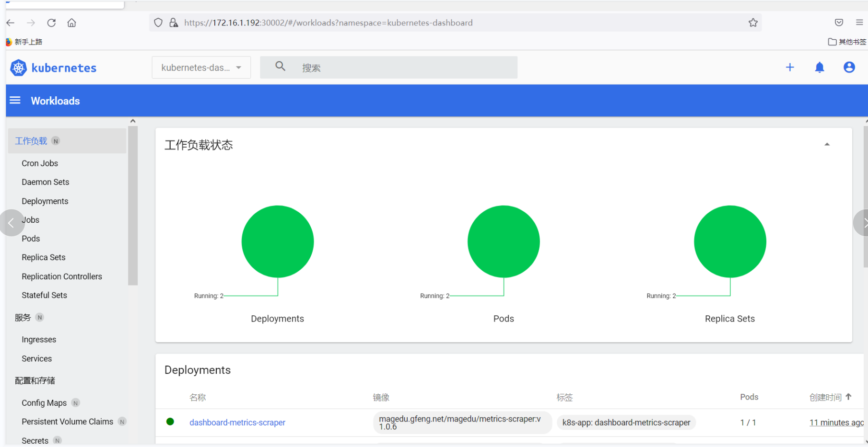Click the Deployments green status chart
The height and width of the screenshot is (447, 868).
click(x=278, y=241)
